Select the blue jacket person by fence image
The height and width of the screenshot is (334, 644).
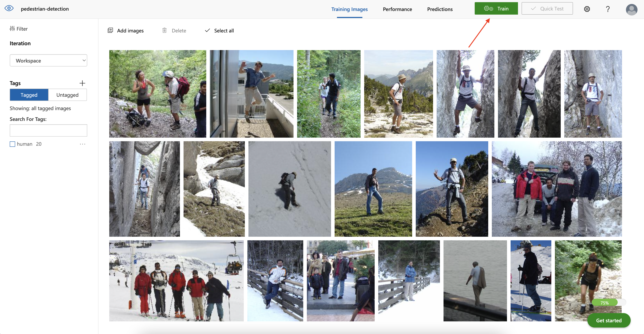click(x=409, y=281)
